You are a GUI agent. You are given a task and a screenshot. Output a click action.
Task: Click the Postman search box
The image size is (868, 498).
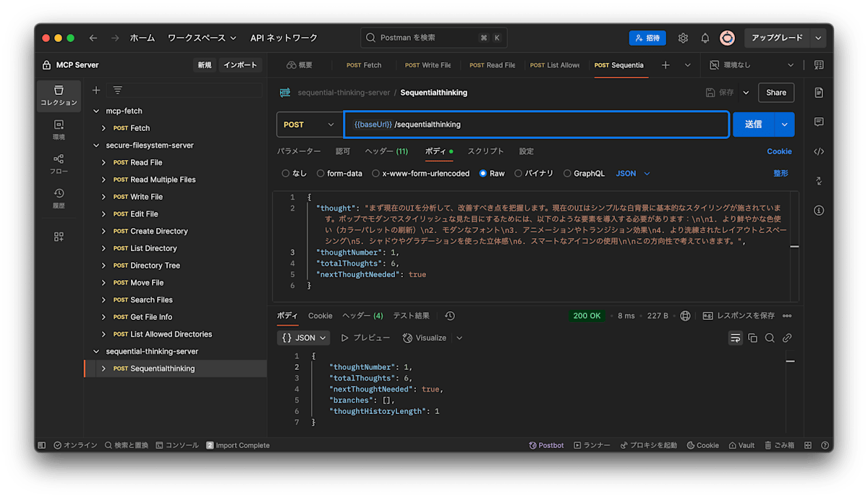tap(433, 38)
